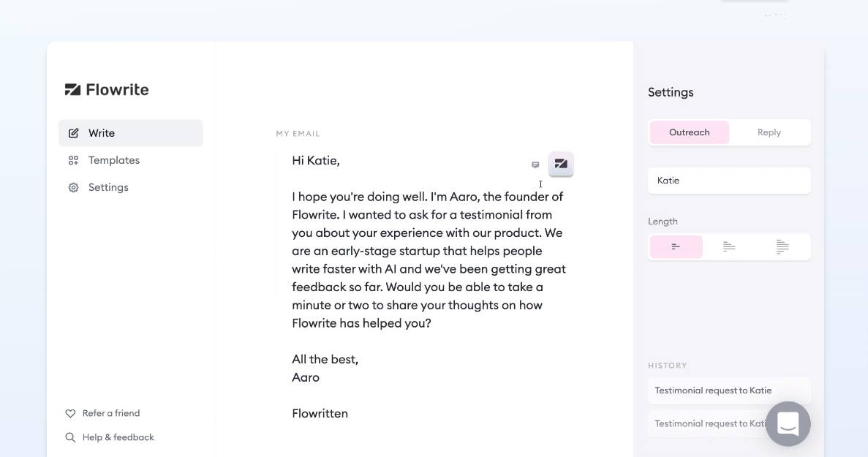Click the Settings gear icon in sidebar

tap(73, 187)
